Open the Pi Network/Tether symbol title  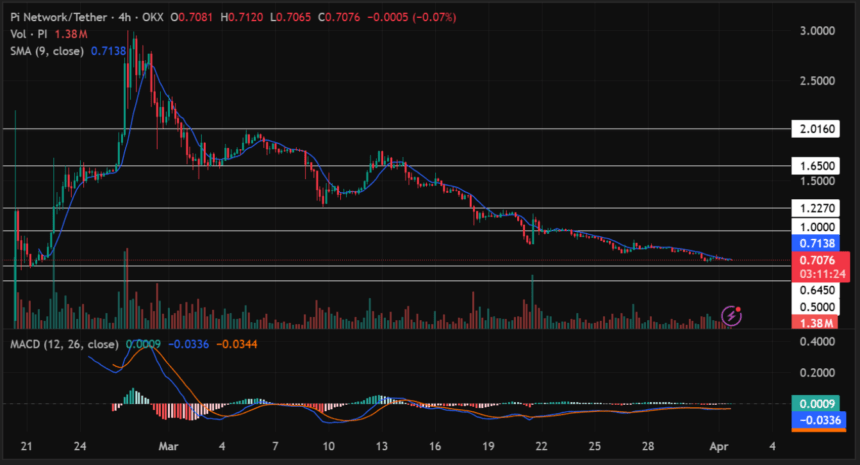(x=59, y=17)
